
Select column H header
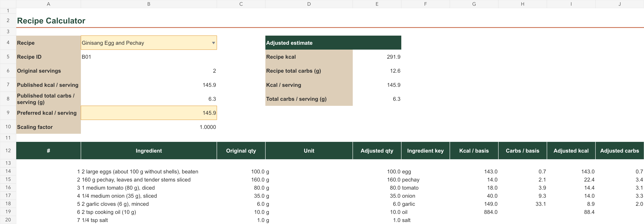522,4
